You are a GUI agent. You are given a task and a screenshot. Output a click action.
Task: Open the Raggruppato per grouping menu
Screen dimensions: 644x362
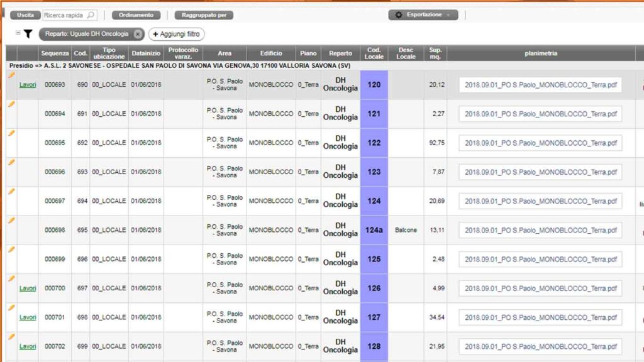(203, 15)
